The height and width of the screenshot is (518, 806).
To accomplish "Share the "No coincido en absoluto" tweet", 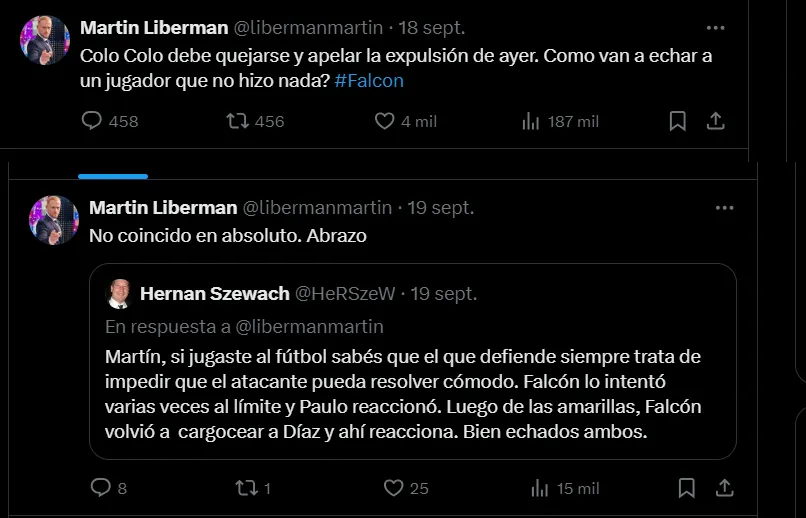I will 725,488.
